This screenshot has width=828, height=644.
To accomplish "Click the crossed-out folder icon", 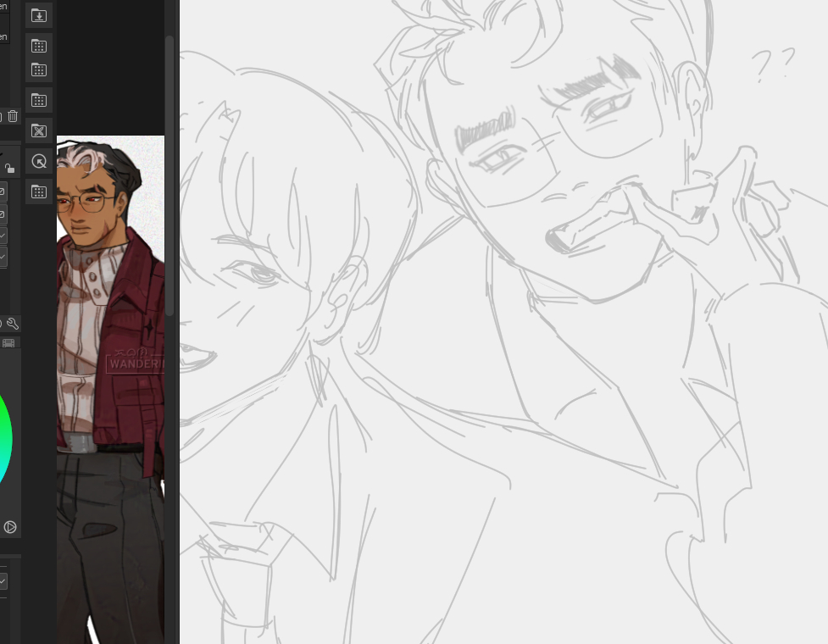I will (39, 130).
